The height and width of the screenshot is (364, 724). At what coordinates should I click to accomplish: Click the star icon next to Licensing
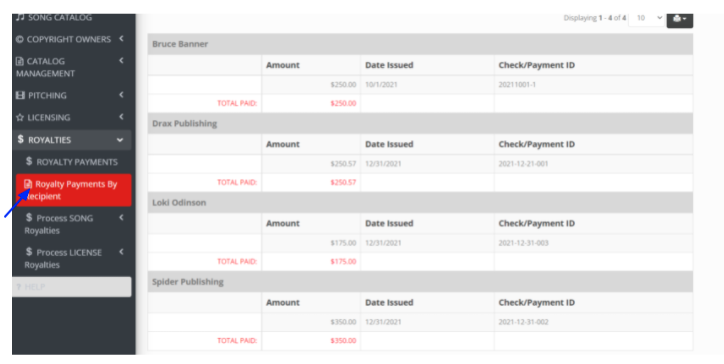(20, 117)
